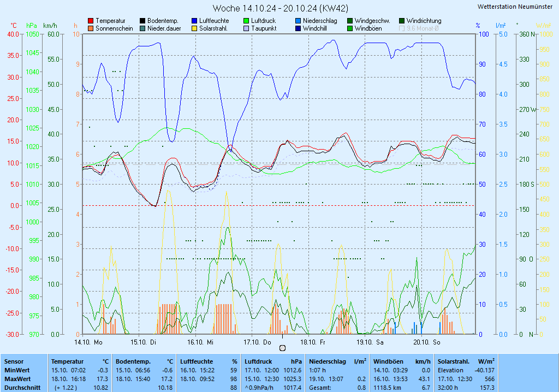559x392 pixels.
Task: Click the Solarstrahl. column header in the table
Action: click(x=455, y=361)
